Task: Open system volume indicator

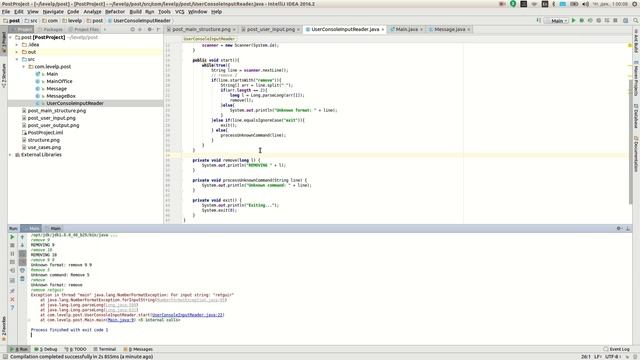Action: [585, 4]
